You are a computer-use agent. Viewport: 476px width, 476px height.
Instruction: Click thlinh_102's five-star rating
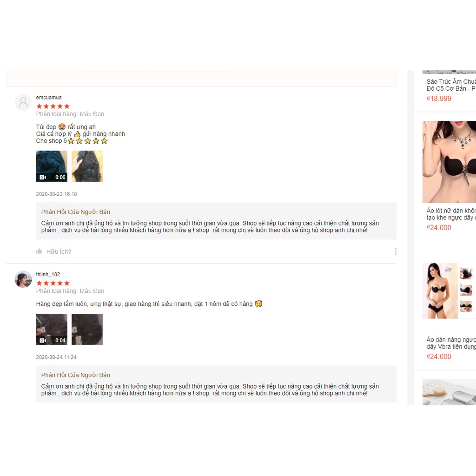53,283
